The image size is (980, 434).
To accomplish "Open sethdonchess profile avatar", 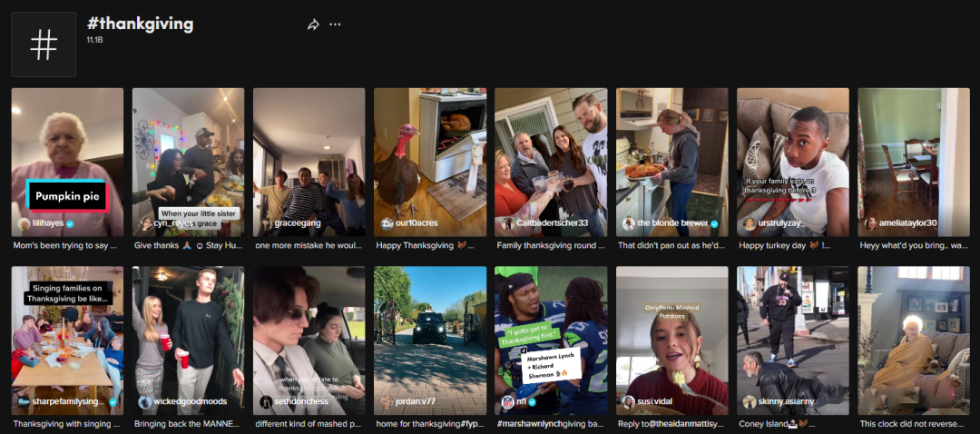I will click(266, 402).
